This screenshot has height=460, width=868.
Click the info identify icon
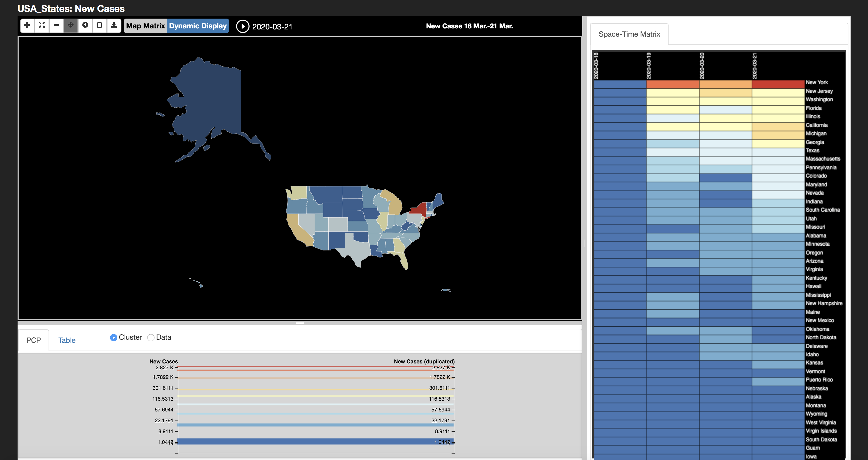[x=85, y=25]
